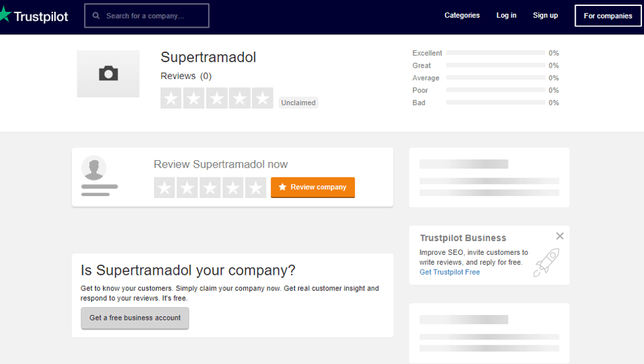Click Get a free business account
Screen dimensions: 644x364
(x=135, y=318)
